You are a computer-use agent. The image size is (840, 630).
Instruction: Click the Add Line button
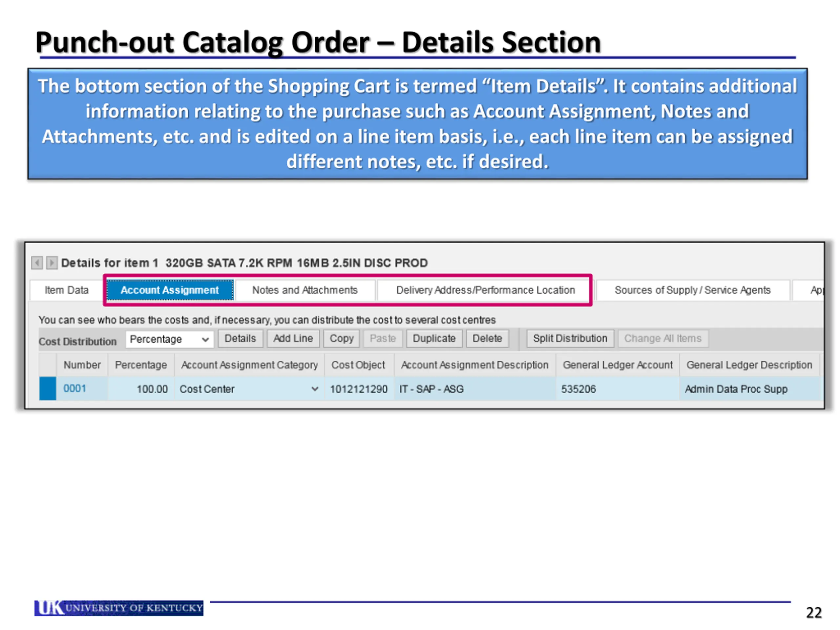point(293,338)
